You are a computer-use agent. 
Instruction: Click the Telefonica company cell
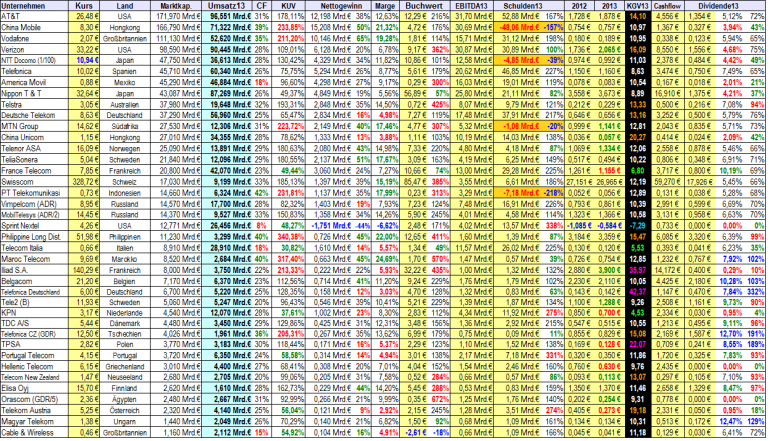pos(34,71)
